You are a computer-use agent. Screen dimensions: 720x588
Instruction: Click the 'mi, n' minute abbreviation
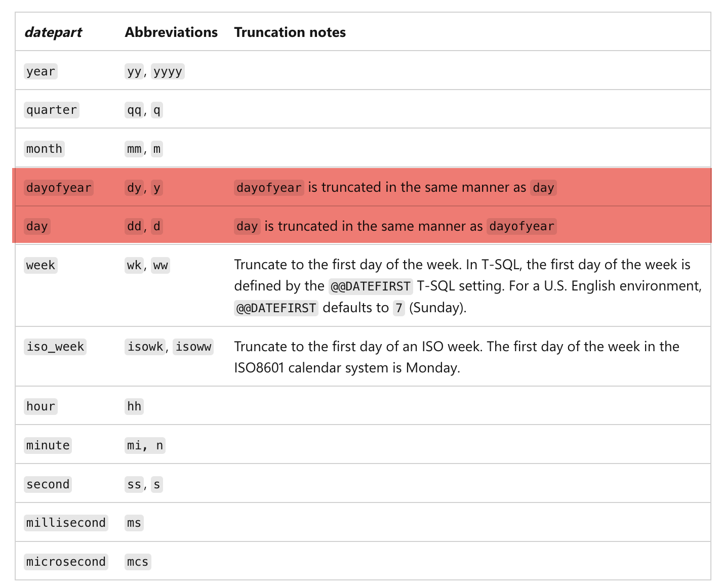coord(145,445)
